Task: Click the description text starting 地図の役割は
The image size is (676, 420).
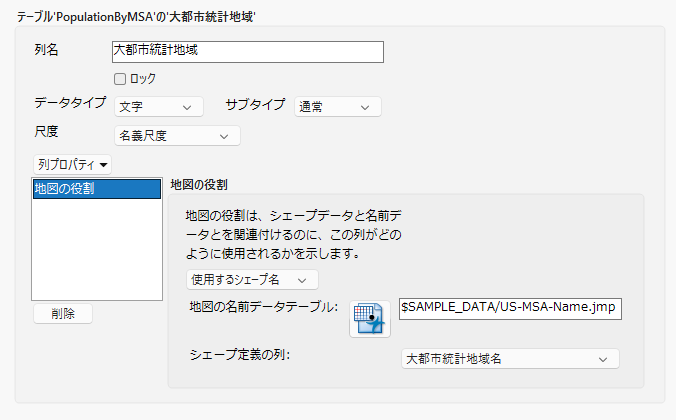Action: tap(294, 234)
